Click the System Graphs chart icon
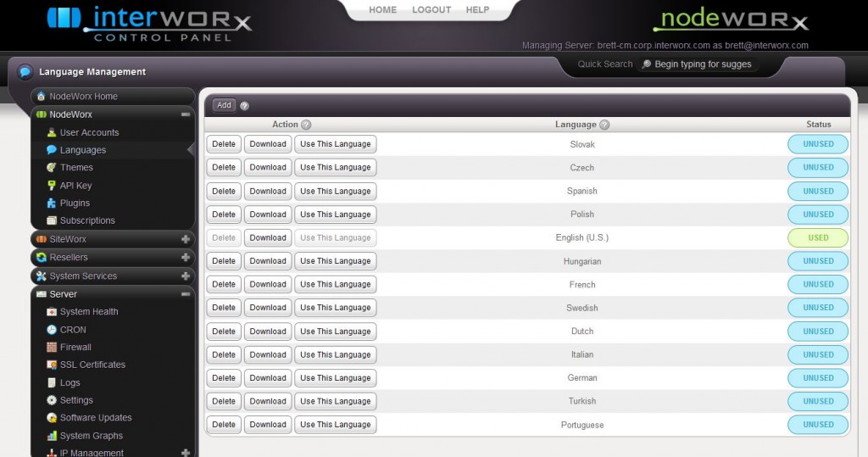Image resolution: width=868 pixels, height=457 pixels. [52, 436]
